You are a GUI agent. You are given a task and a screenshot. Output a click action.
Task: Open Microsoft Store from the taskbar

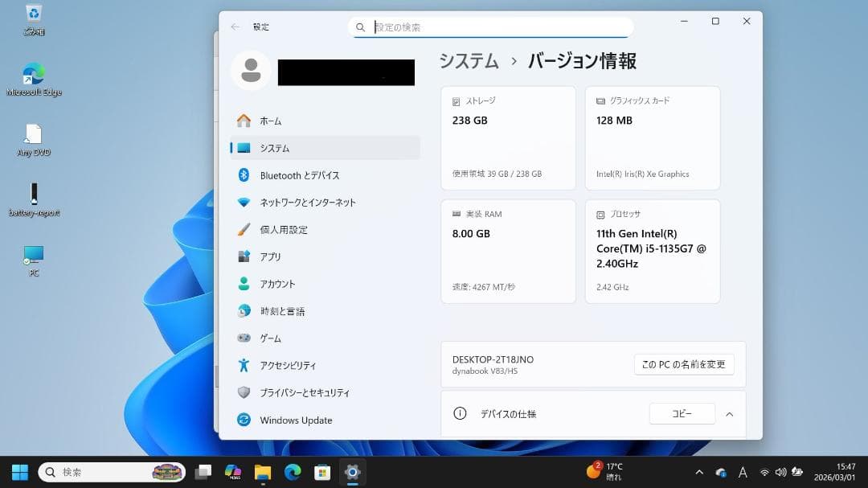tap(322, 472)
